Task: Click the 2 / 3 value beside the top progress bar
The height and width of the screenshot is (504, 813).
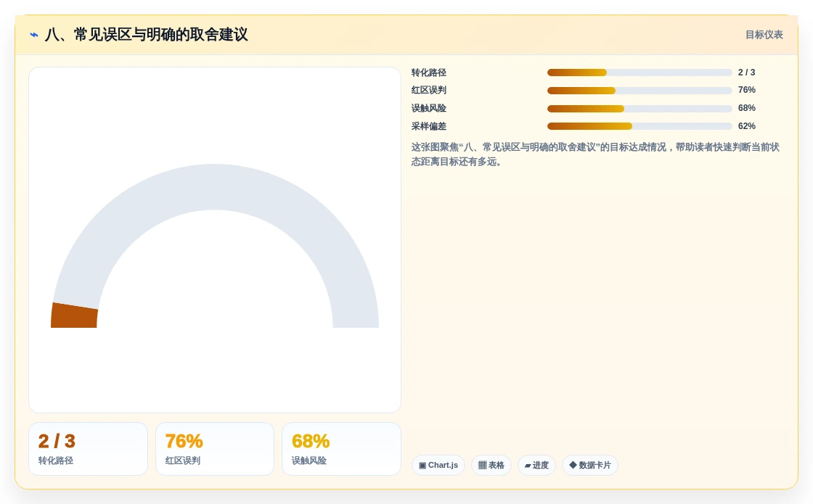Action: [x=747, y=73]
